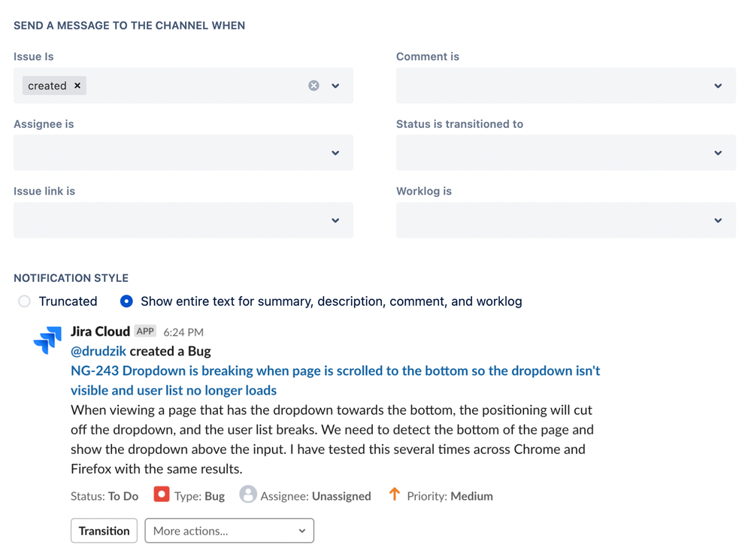Click the 'created' tag label
Screen dimensions: 751x560
pyautogui.click(x=47, y=86)
